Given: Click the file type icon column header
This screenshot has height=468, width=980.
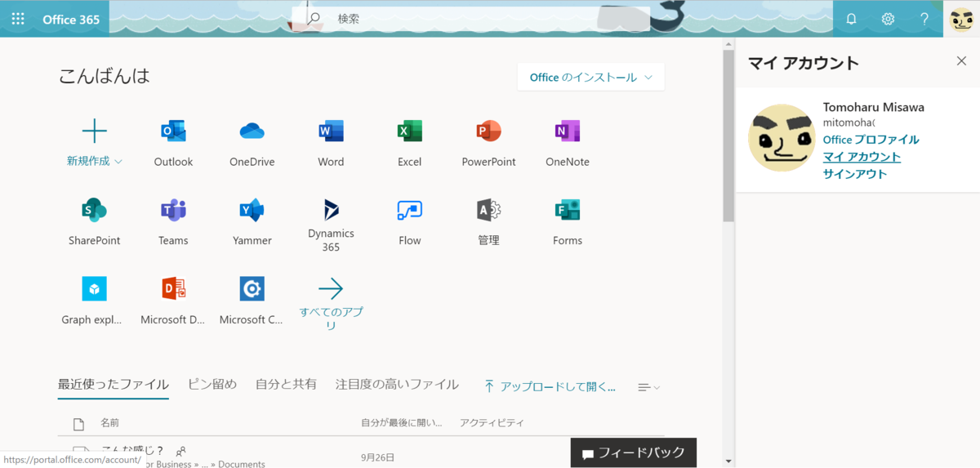Looking at the screenshot, I should 78,424.
